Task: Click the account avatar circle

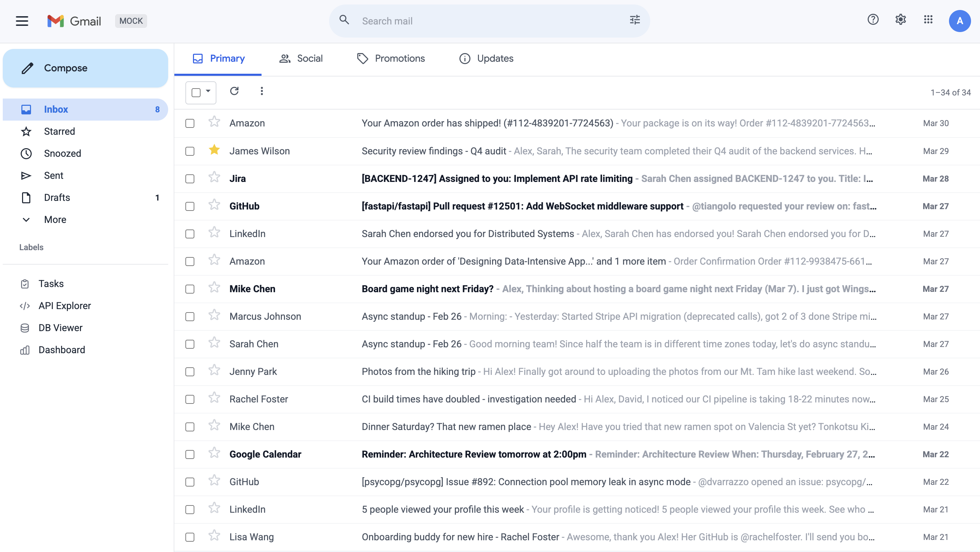Action: [960, 21]
